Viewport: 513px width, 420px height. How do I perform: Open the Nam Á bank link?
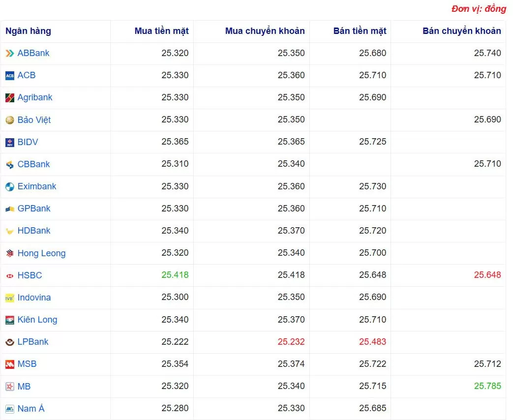tap(30, 408)
